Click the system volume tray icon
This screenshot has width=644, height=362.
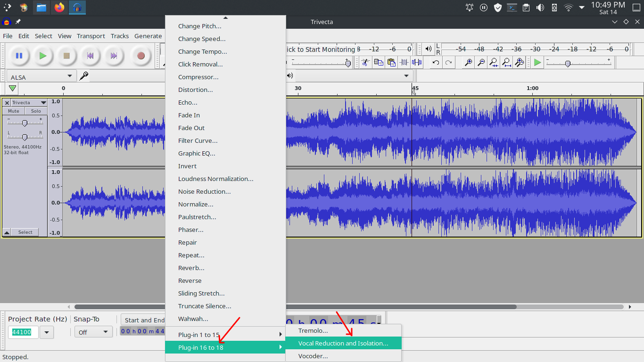(540, 7)
